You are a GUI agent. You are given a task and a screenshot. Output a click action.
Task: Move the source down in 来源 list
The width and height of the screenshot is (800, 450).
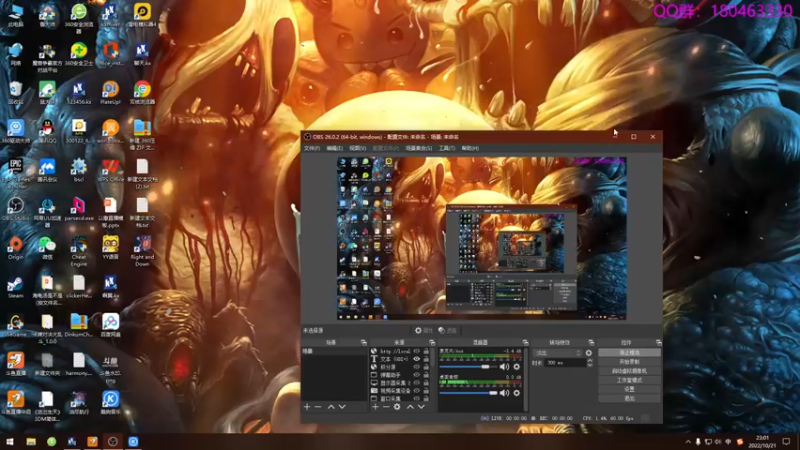point(421,407)
